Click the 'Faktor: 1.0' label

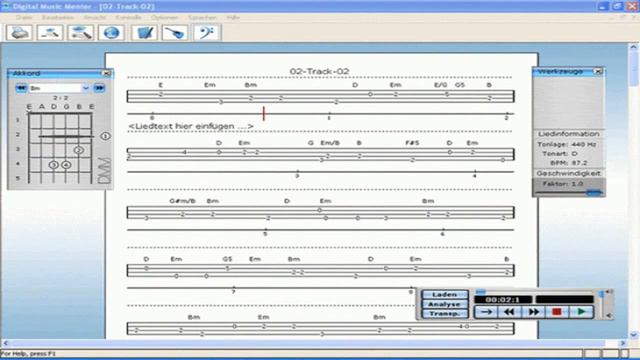tap(562, 184)
